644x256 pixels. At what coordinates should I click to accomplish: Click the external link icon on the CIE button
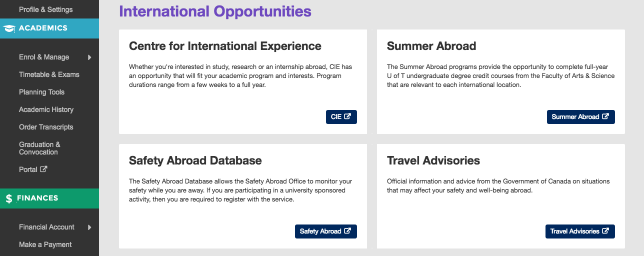pos(347,116)
